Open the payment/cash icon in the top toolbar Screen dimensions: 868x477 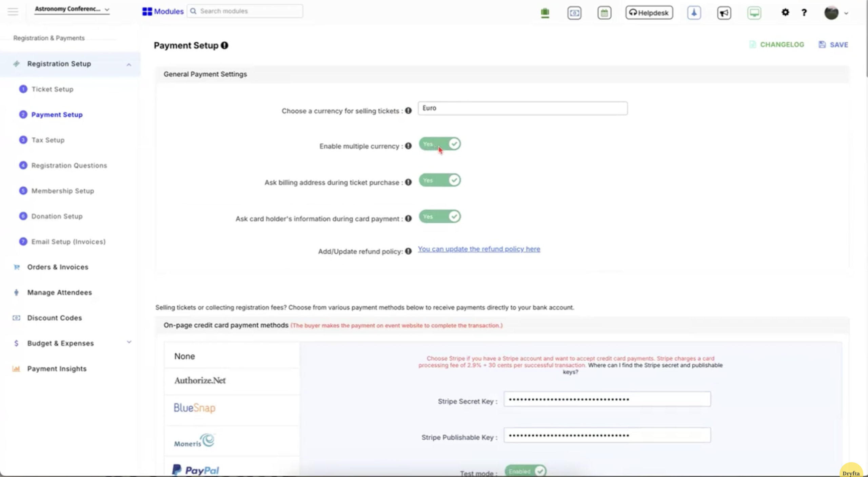coord(574,13)
